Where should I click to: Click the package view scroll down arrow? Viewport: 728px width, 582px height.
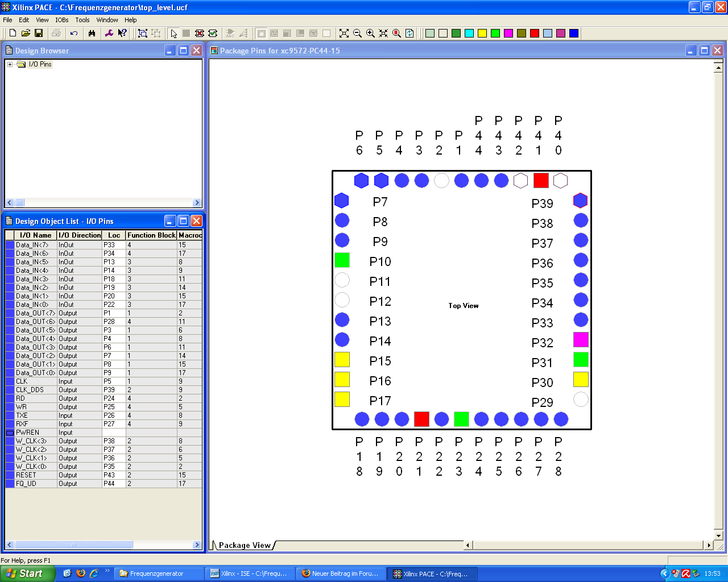(718, 535)
